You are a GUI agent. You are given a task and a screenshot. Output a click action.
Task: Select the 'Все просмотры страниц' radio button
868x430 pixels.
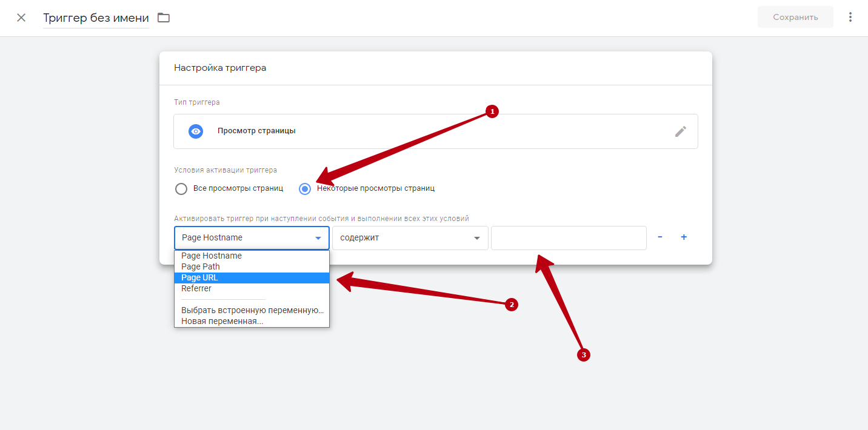click(181, 189)
